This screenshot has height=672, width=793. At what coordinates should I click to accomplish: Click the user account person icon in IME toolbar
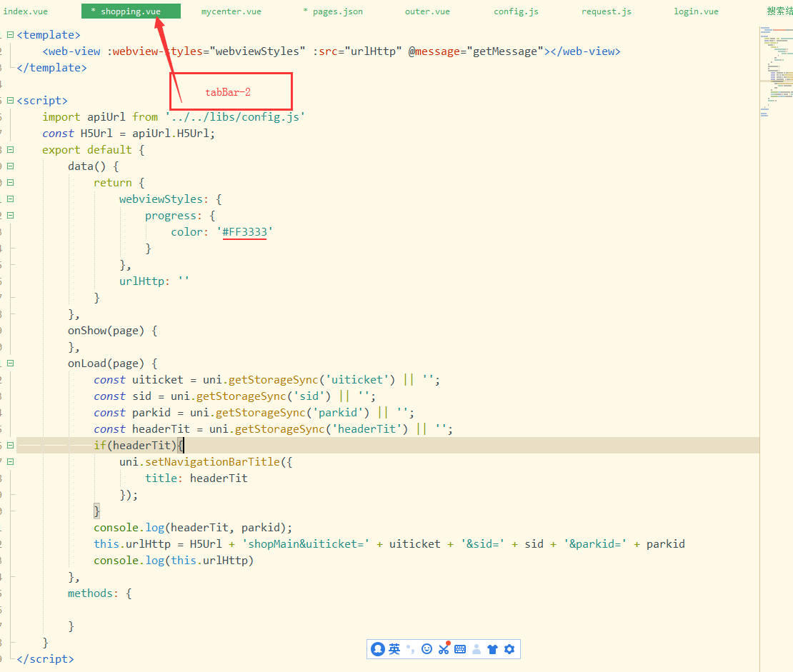(x=477, y=649)
